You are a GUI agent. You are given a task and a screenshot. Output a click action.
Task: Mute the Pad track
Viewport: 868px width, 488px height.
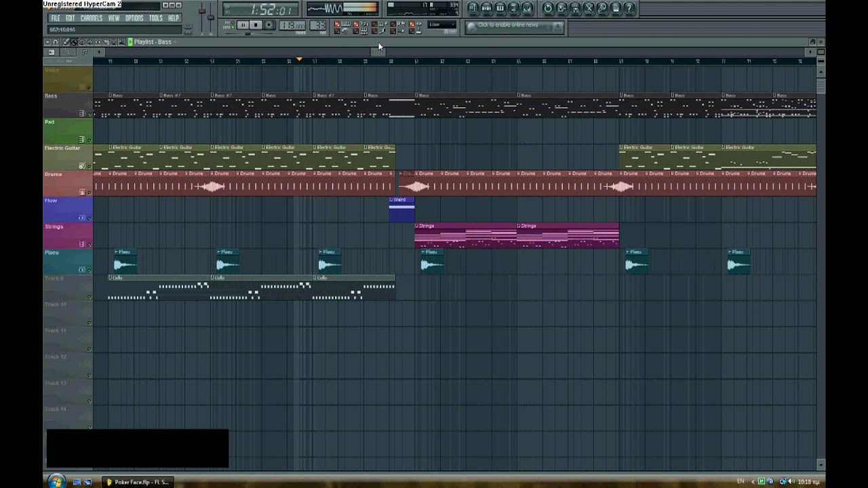(x=89, y=140)
